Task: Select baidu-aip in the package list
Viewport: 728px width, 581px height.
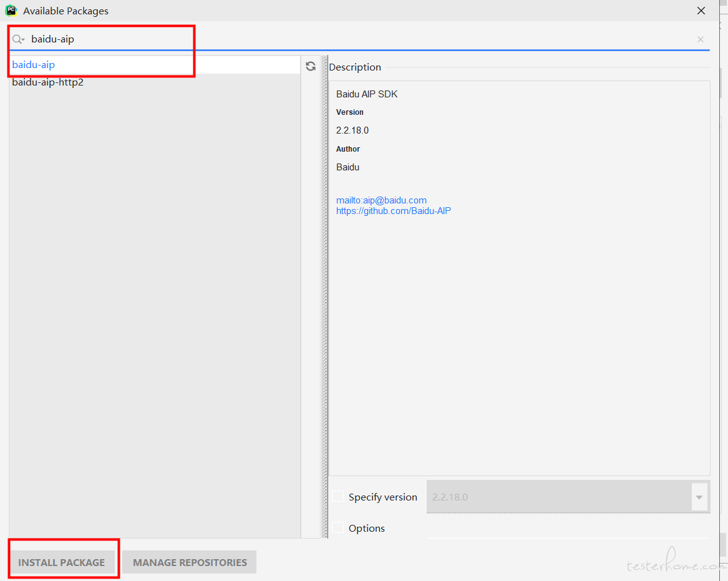Action: pos(155,64)
